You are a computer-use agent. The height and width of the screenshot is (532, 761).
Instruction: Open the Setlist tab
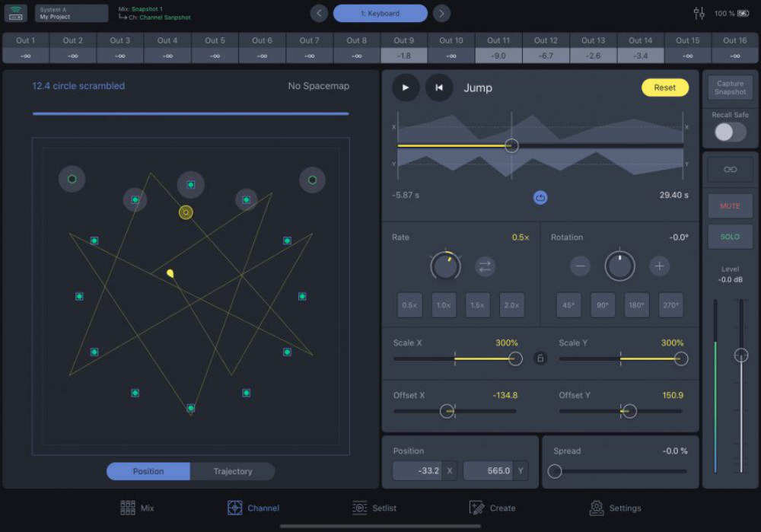click(x=374, y=508)
